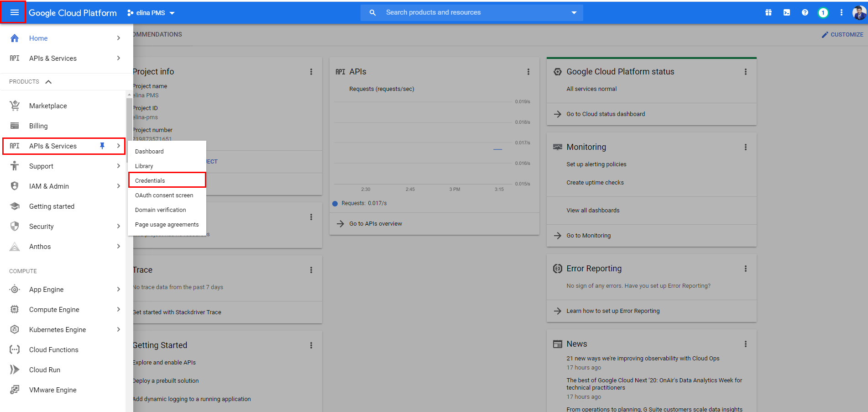Screen dimensions: 868x412
Task: Select Dashboard in APIs & Services submenu
Action: click(x=167, y=151)
